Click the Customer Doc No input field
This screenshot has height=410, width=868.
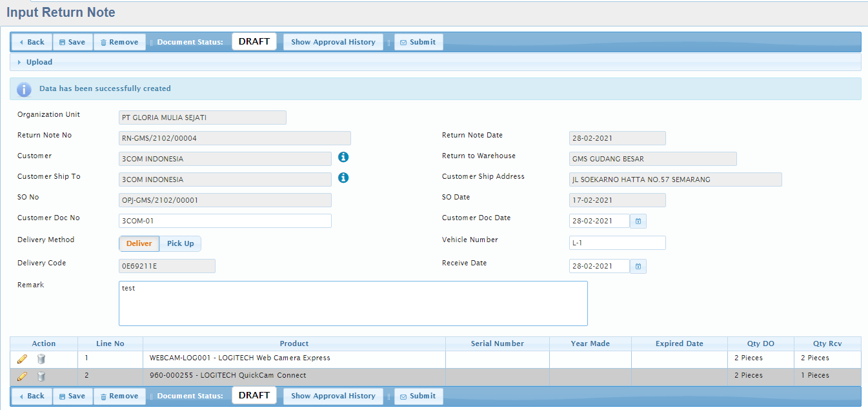pos(225,221)
